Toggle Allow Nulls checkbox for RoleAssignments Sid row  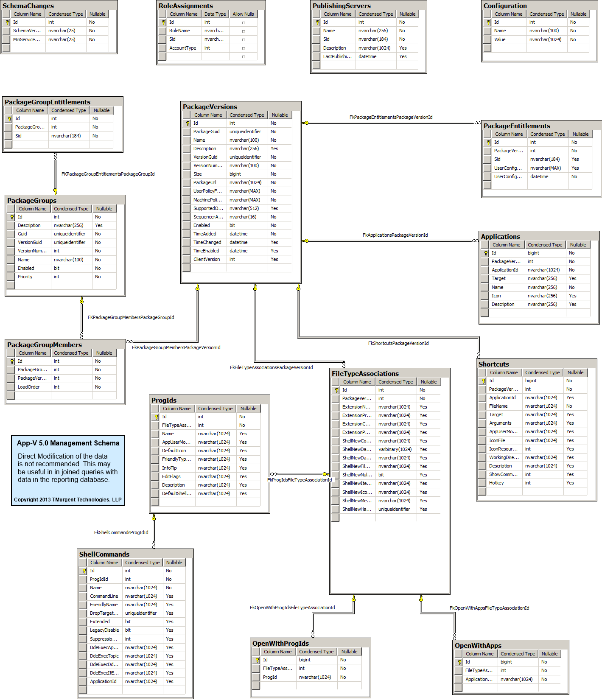click(x=243, y=39)
